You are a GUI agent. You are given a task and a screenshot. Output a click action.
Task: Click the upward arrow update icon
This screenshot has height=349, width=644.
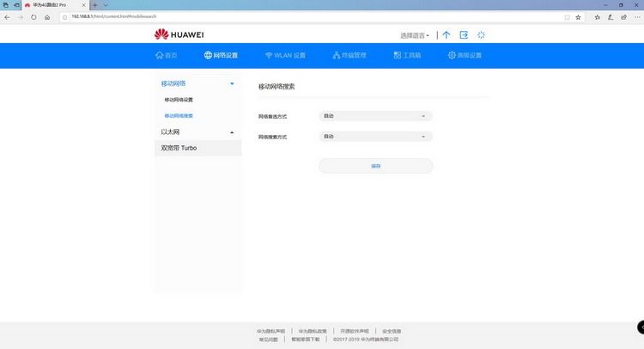coord(447,35)
